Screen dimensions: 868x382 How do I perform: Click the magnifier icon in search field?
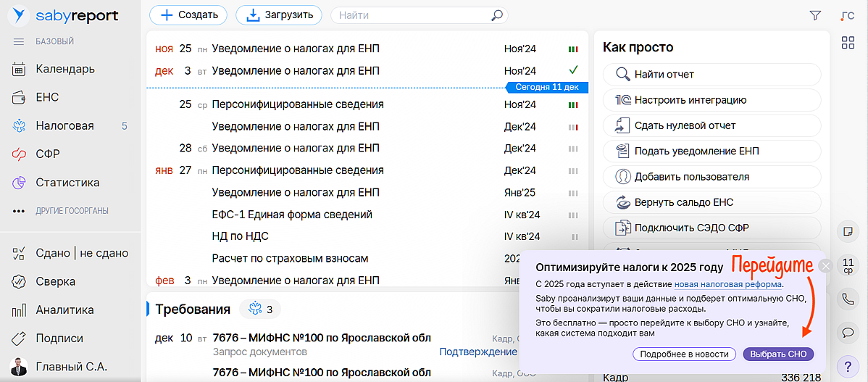pyautogui.click(x=497, y=15)
